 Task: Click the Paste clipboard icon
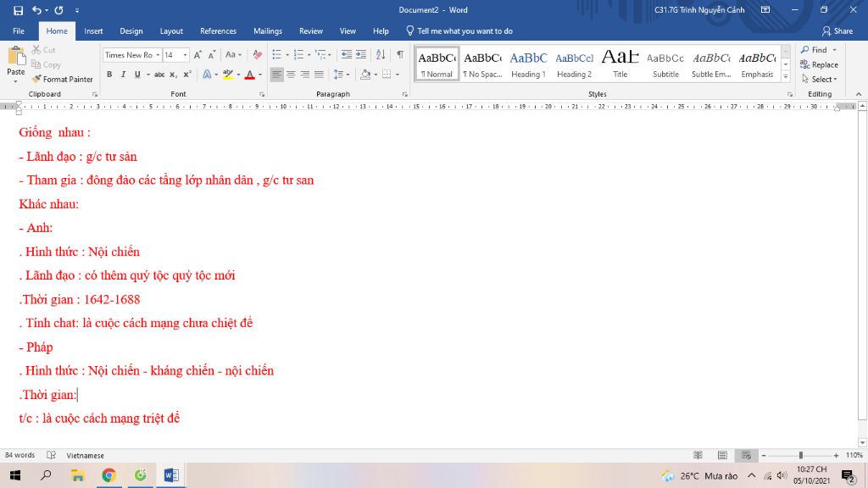[16, 56]
